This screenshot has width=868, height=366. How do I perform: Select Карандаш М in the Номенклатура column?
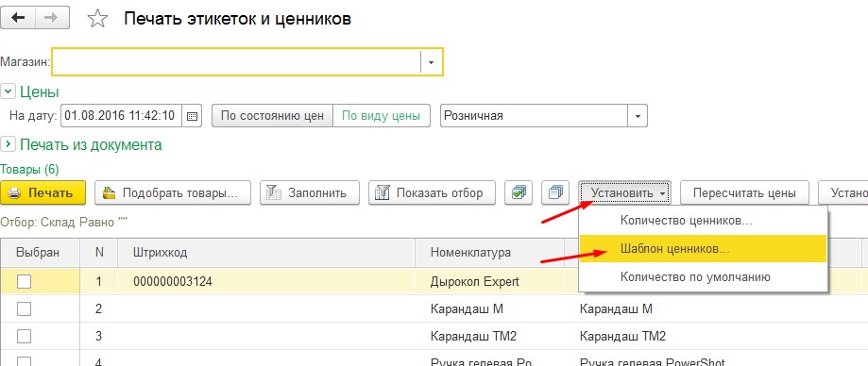pyautogui.click(x=489, y=309)
